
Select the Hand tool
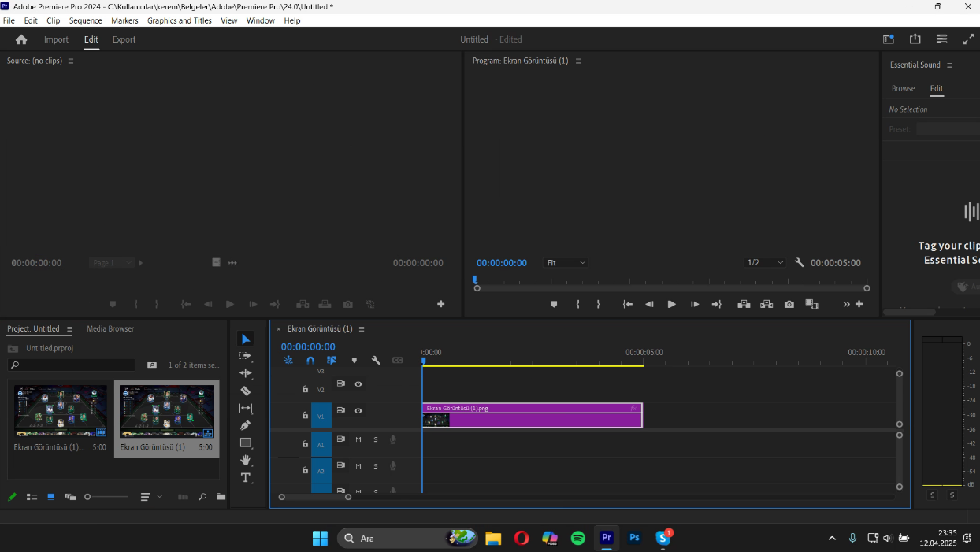coord(246,460)
